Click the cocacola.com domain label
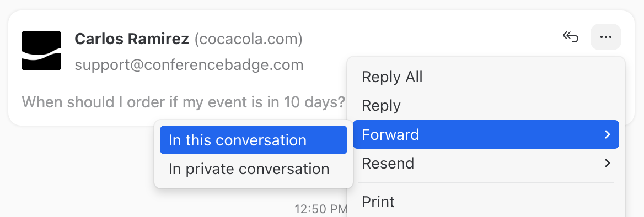 pos(249,40)
